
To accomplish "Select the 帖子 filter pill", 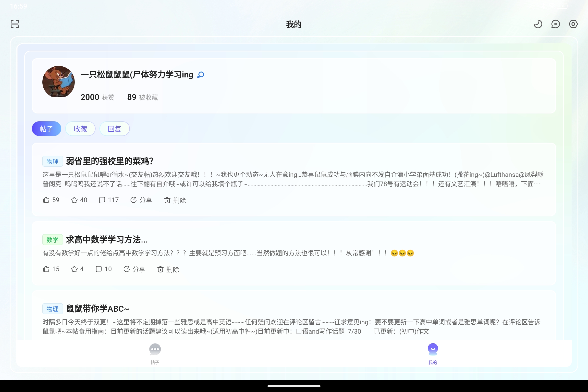I will tap(46, 129).
